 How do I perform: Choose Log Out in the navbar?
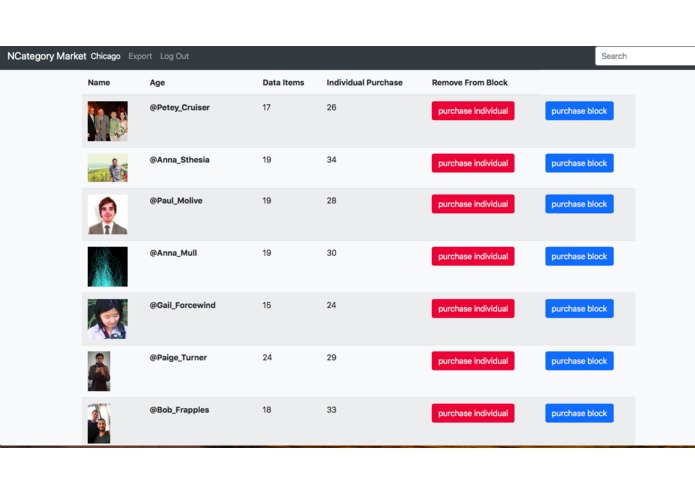(x=175, y=56)
